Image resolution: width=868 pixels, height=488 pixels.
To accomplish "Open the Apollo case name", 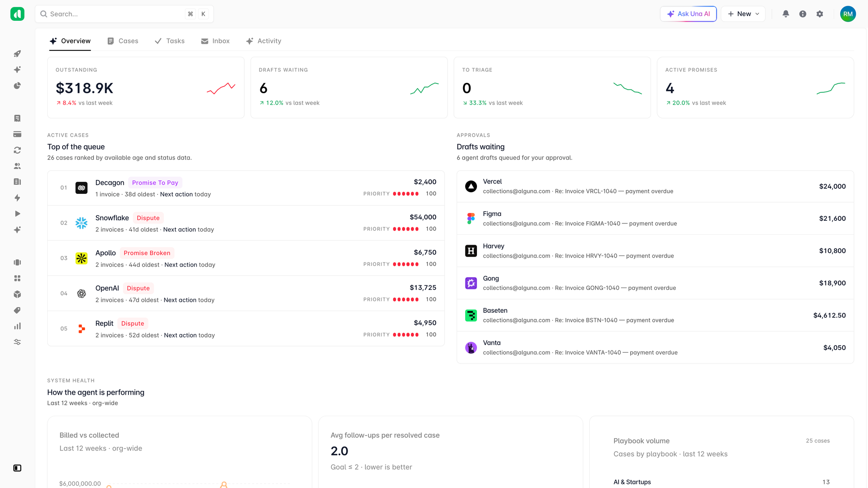I will [x=105, y=253].
